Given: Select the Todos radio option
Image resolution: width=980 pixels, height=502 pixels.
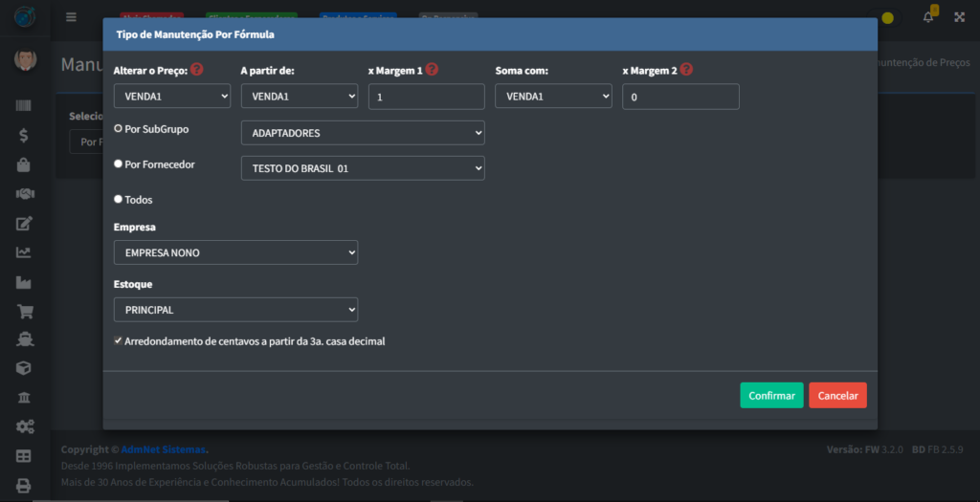Looking at the screenshot, I should (x=118, y=200).
